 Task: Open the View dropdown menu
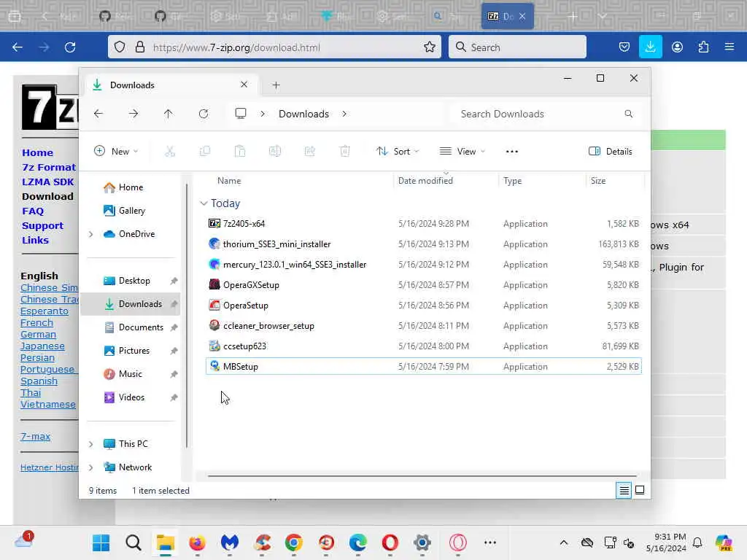(x=462, y=152)
